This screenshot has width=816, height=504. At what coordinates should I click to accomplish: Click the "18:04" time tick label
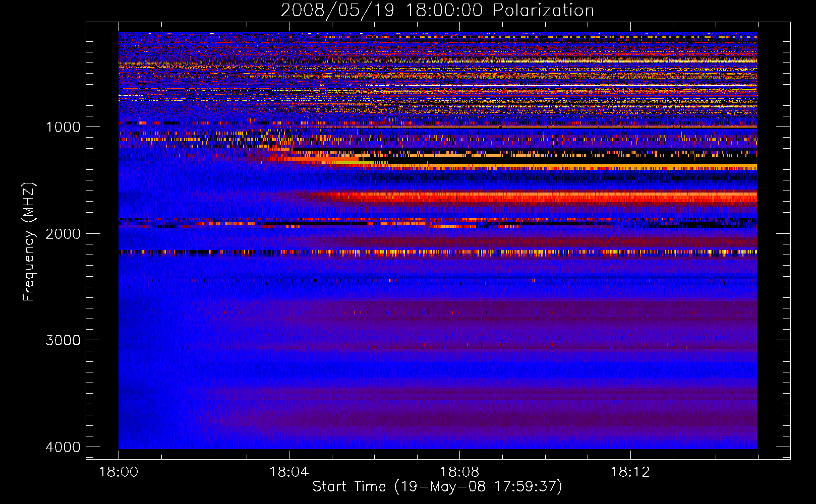click(x=289, y=472)
